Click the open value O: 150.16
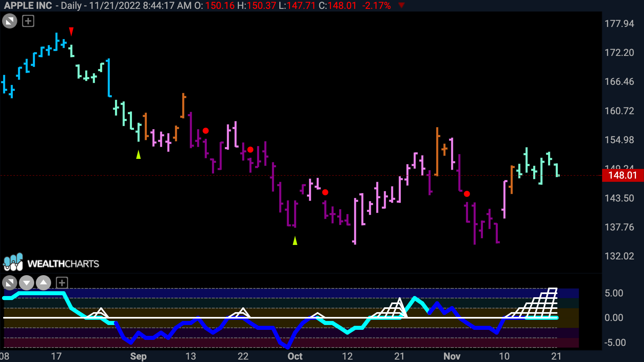 215,6
